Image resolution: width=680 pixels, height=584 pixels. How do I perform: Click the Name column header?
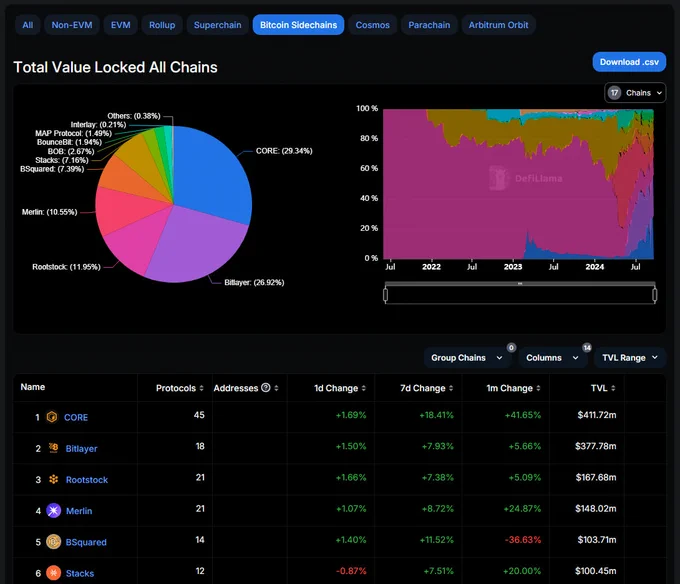point(33,387)
